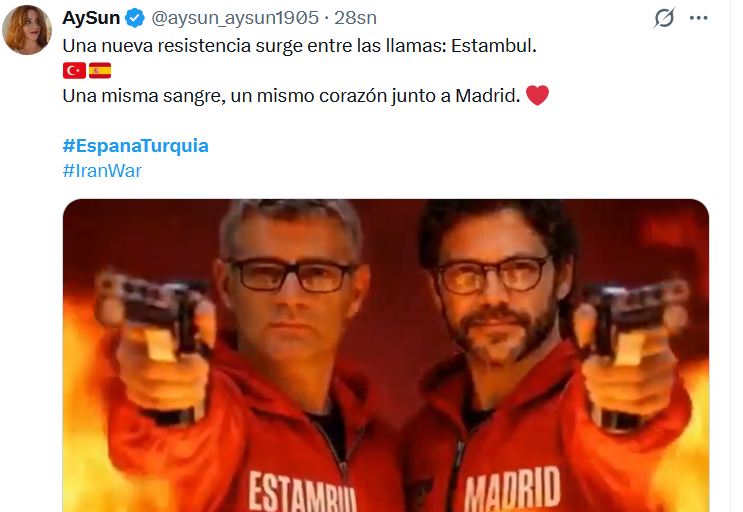Screen dimensions: 743x512
Task: Open AySun's profile avatar photo
Action: [27, 30]
